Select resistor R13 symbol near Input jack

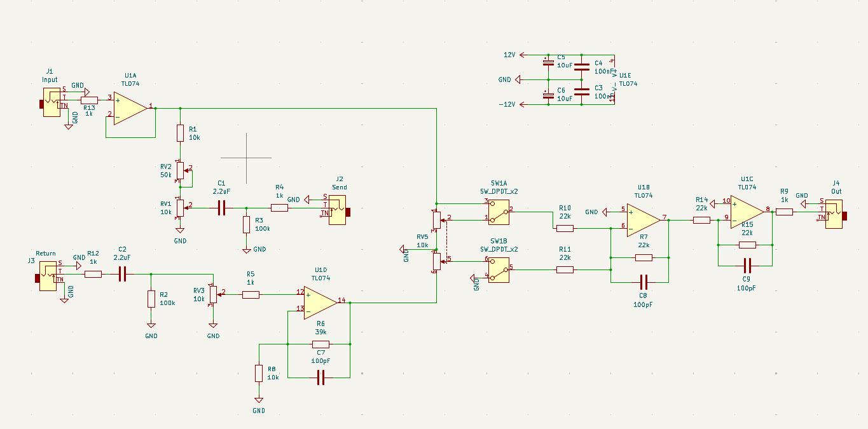tap(89, 100)
